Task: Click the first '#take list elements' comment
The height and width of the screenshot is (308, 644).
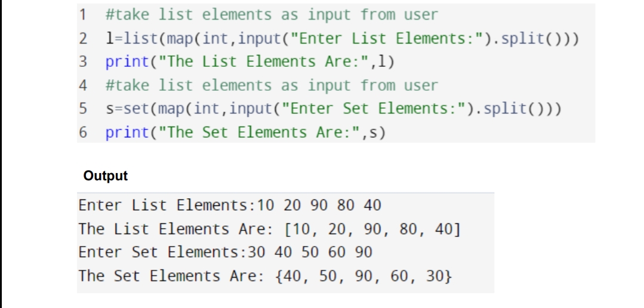Action: 272,15
